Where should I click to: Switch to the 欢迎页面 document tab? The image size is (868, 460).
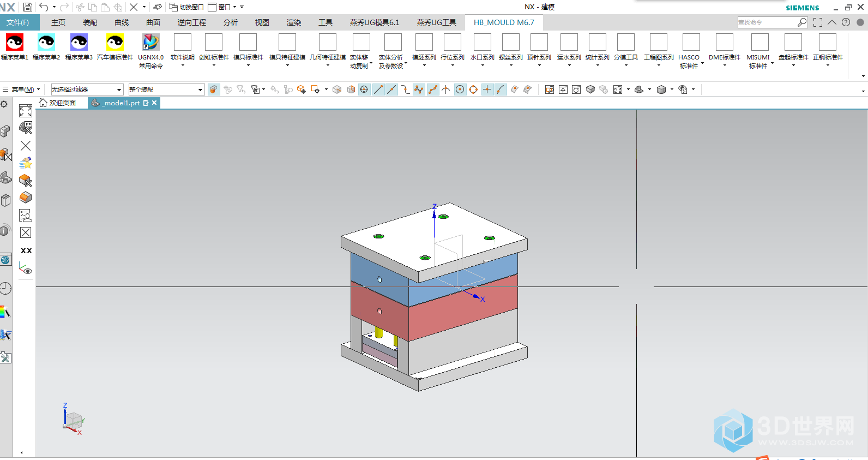click(58, 103)
